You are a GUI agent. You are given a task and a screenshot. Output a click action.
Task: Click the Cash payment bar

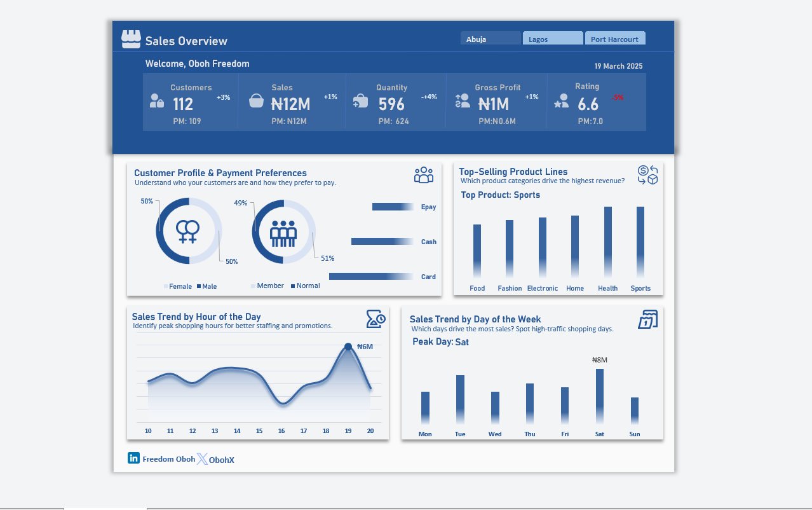point(382,242)
